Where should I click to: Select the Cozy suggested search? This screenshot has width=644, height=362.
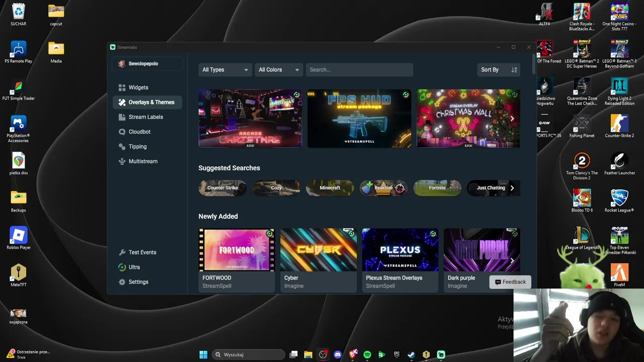pyautogui.click(x=276, y=188)
